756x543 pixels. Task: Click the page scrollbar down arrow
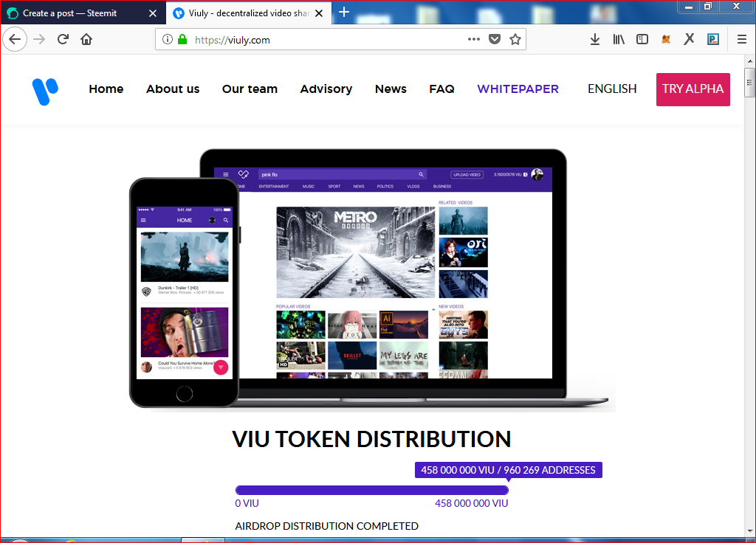[750, 531]
